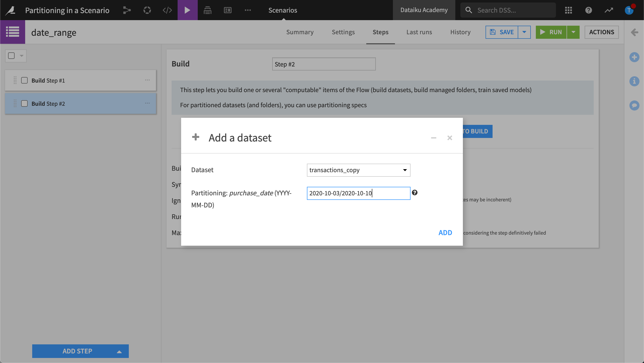Open the discussions chat bubble in right sidebar
This screenshot has width=644, height=363.
[634, 105]
